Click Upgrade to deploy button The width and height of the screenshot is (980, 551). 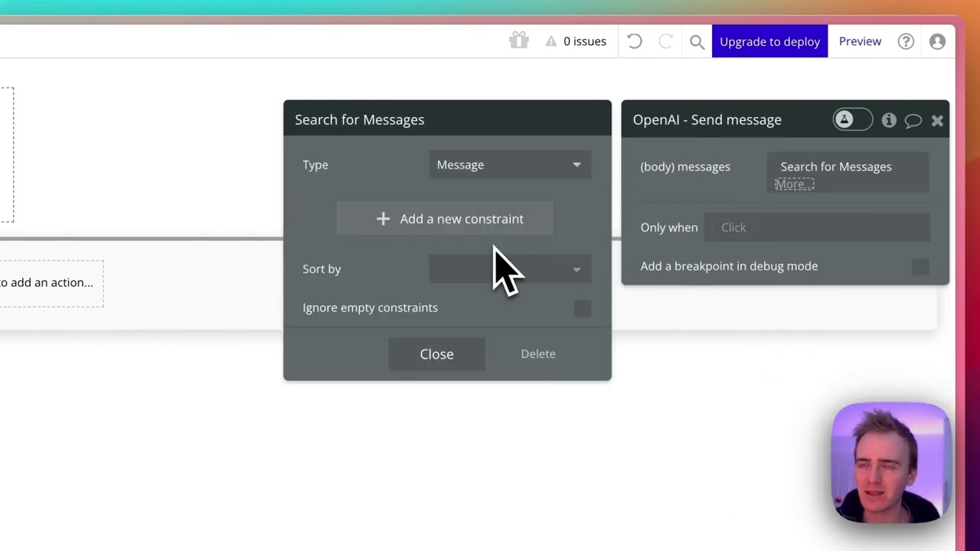(769, 41)
